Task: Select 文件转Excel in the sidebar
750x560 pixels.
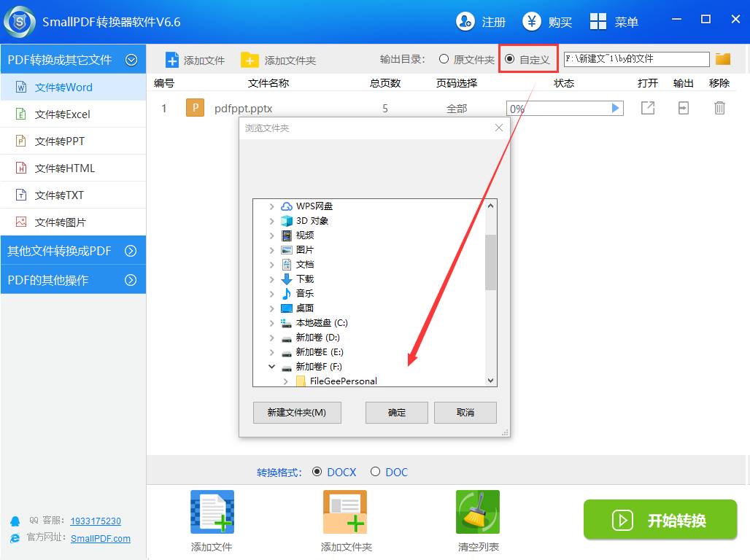Action: [x=63, y=114]
